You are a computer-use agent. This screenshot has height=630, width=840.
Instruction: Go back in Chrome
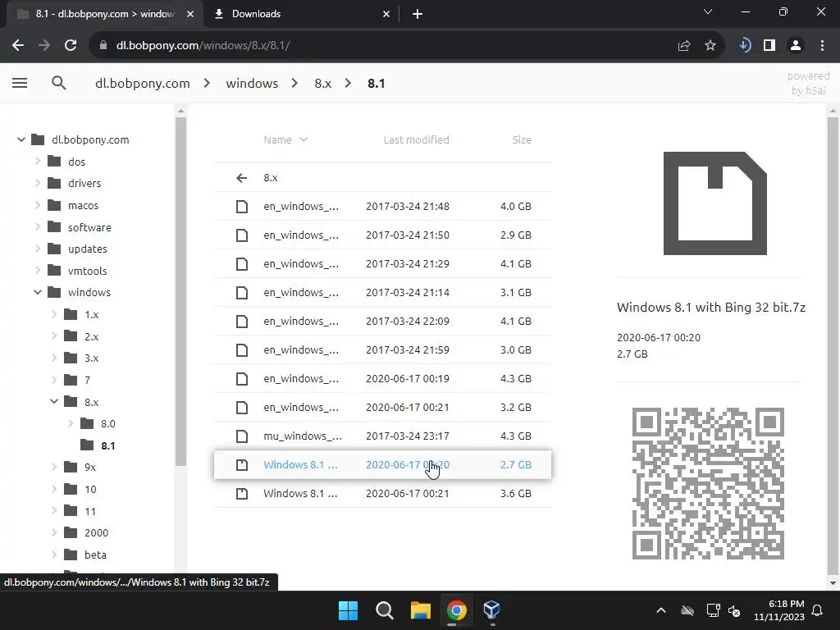18,46
